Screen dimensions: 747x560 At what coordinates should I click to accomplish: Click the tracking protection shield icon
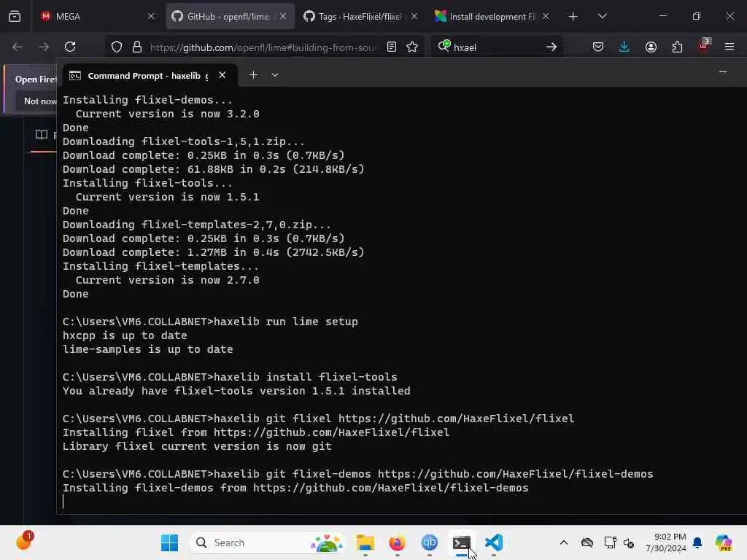pos(117,47)
